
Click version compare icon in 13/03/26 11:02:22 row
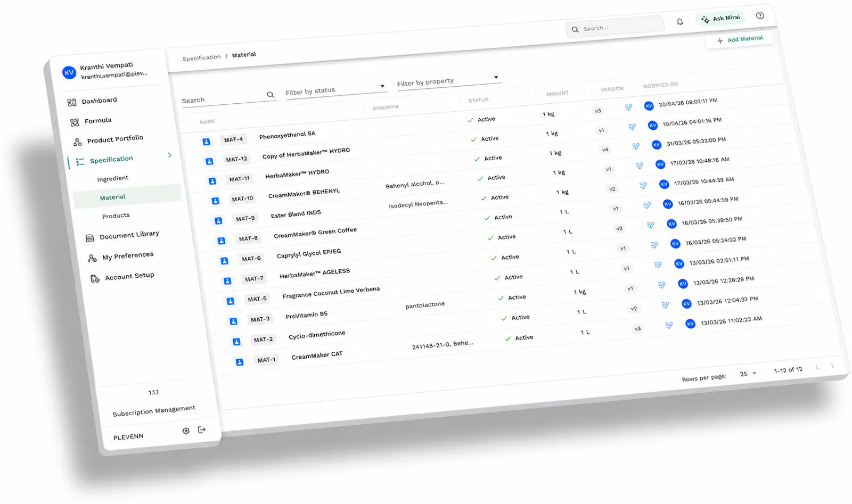pos(669,325)
